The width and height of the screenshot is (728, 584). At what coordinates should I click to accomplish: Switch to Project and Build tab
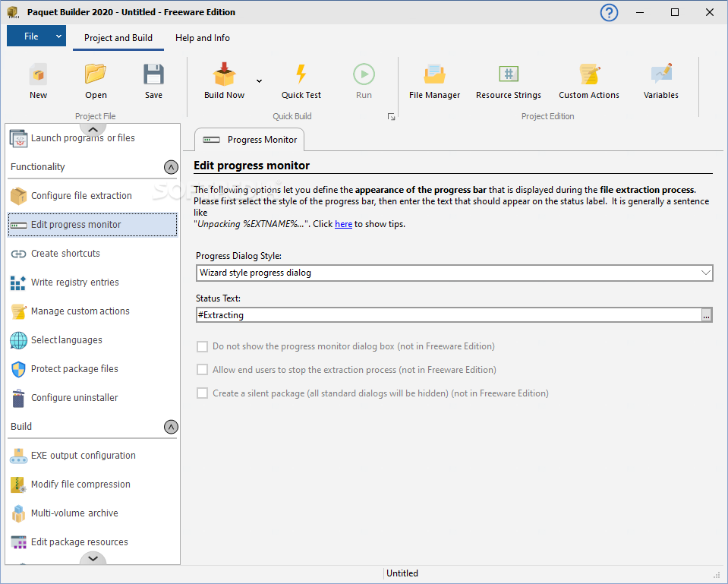[118, 38]
